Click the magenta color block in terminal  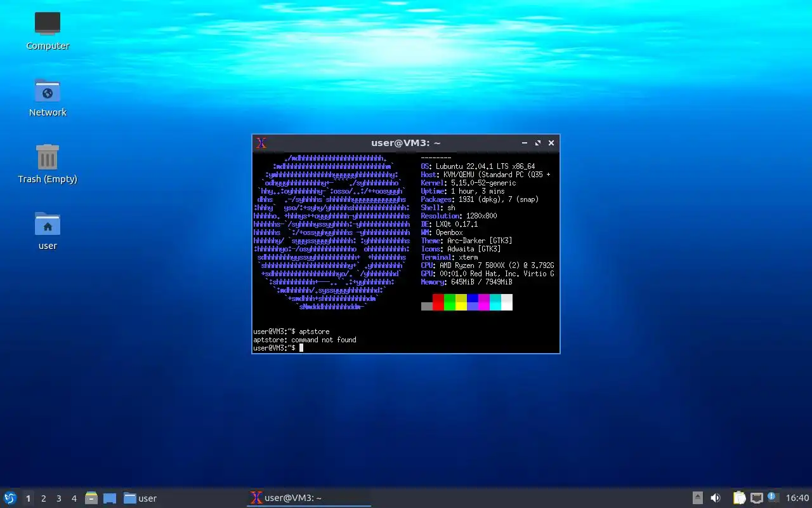484,302
